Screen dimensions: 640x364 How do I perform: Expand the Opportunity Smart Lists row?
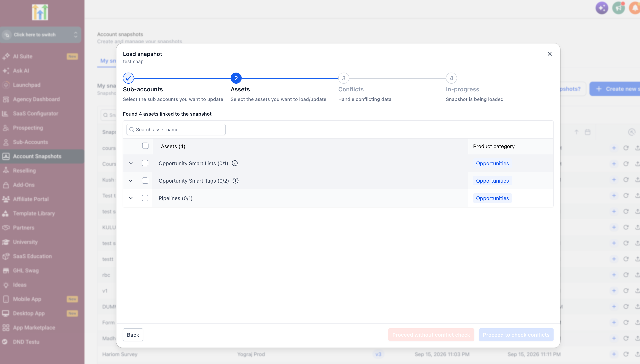[x=130, y=163]
